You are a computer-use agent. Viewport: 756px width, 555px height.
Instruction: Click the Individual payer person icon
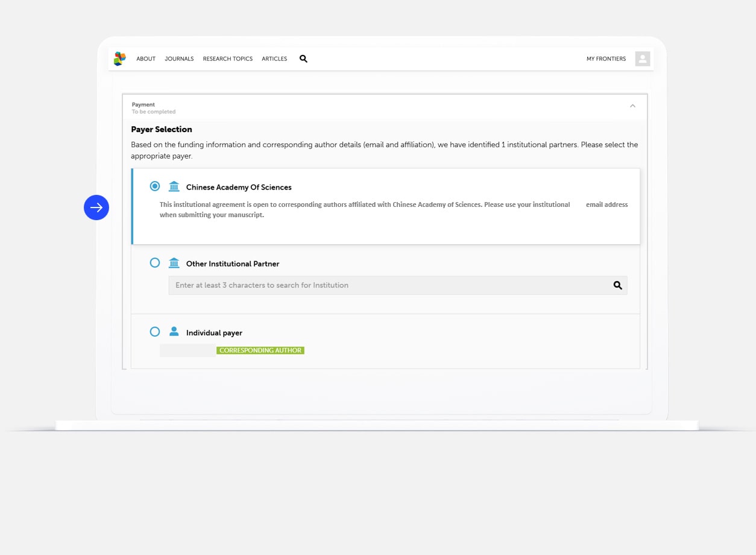[174, 332]
